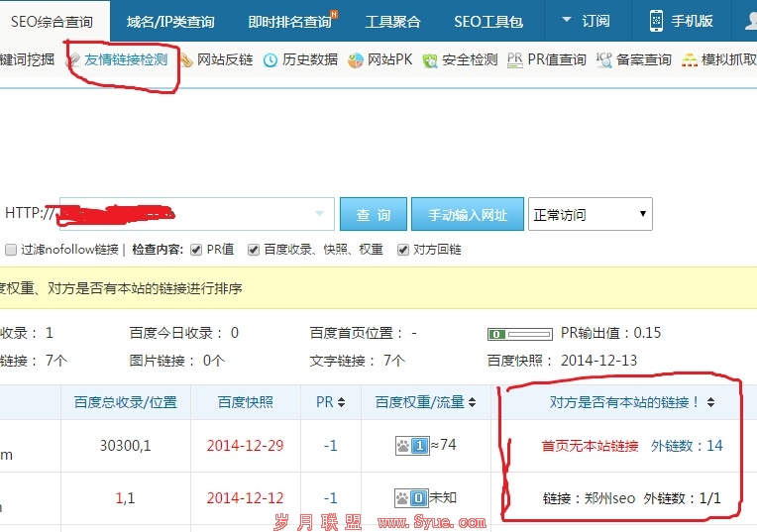Switch to 域名/IP类查询 tab
Viewport: 757px width, 532px height.
click(170, 21)
